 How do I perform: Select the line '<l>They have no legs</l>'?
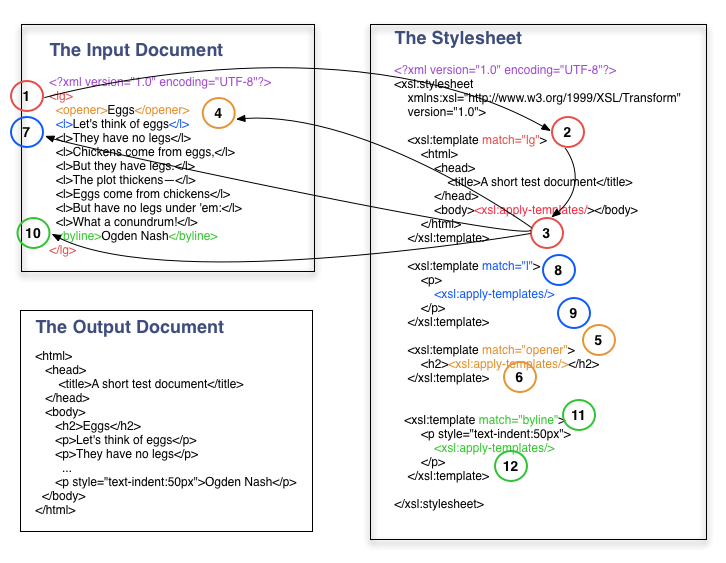pos(123,138)
